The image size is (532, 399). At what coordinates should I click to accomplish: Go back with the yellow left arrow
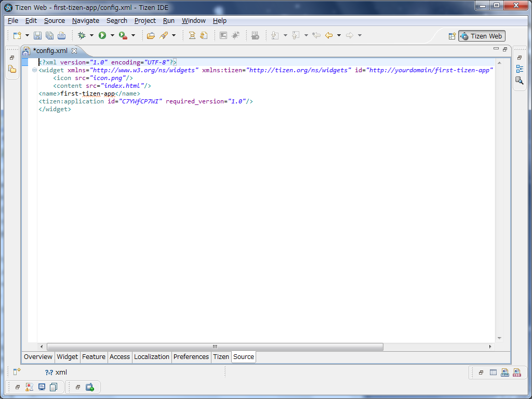coord(329,35)
